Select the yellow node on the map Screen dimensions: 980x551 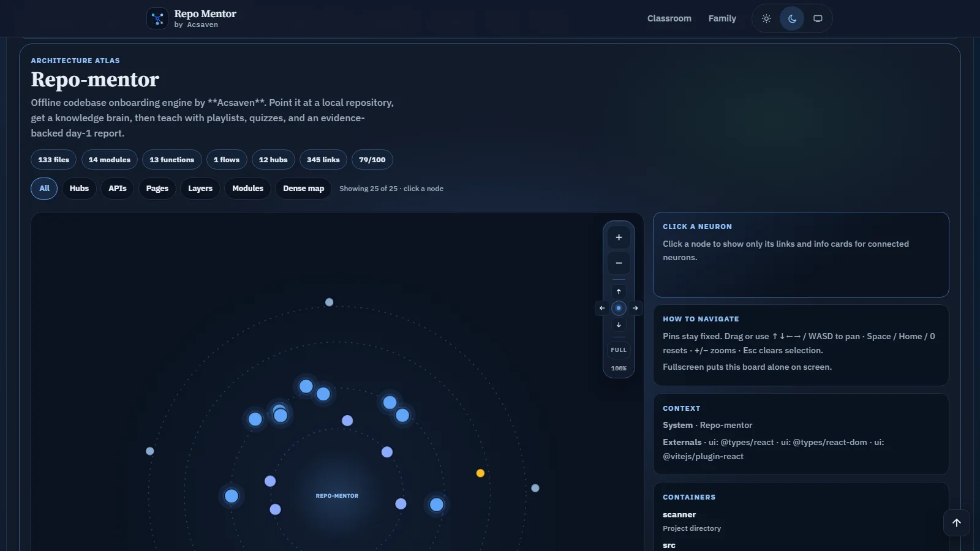click(480, 473)
